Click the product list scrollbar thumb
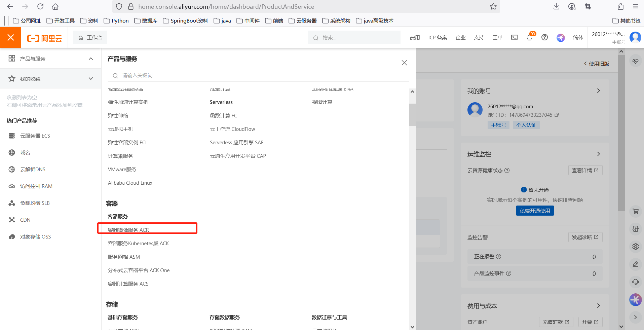The height and width of the screenshot is (330, 644). [412, 114]
